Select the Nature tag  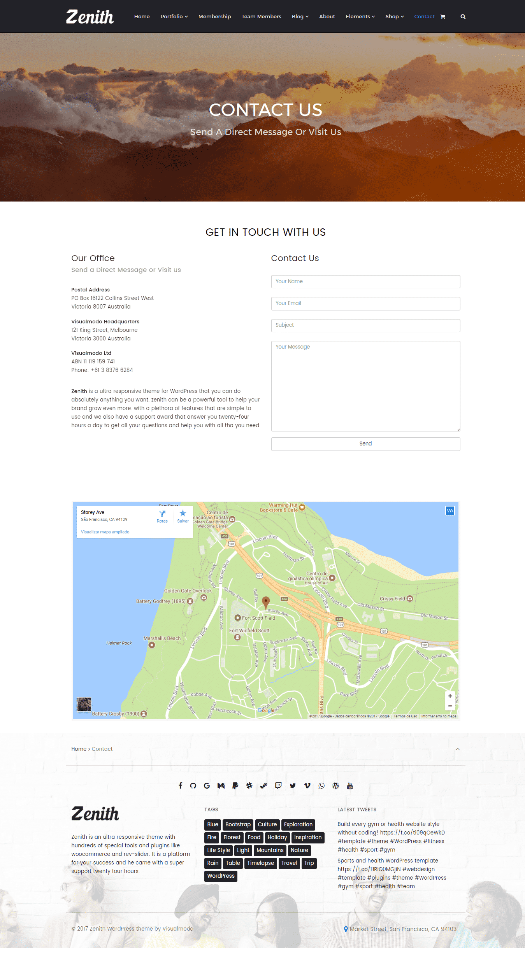[299, 850]
